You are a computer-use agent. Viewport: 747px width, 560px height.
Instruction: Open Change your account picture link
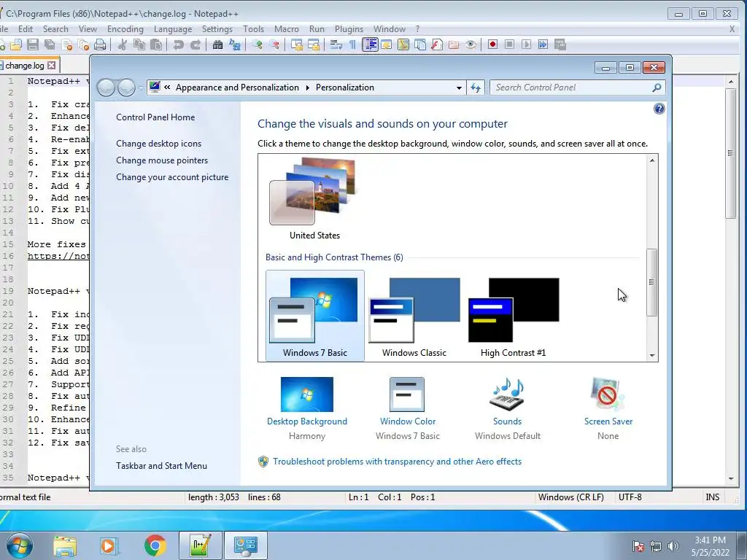(172, 177)
